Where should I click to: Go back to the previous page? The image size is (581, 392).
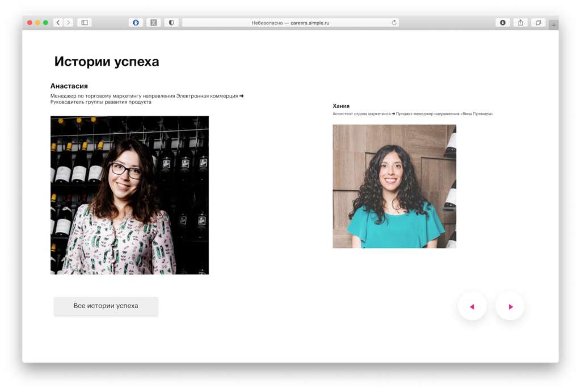pos(58,23)
